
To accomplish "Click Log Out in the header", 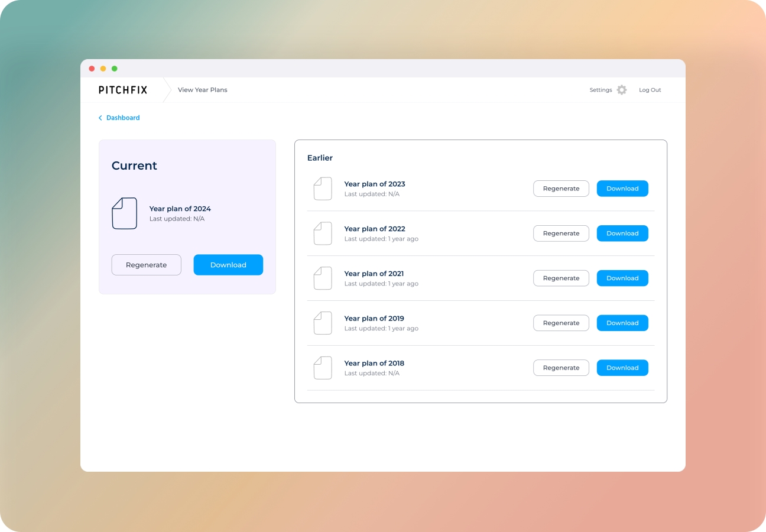I will tap(650, 90).
